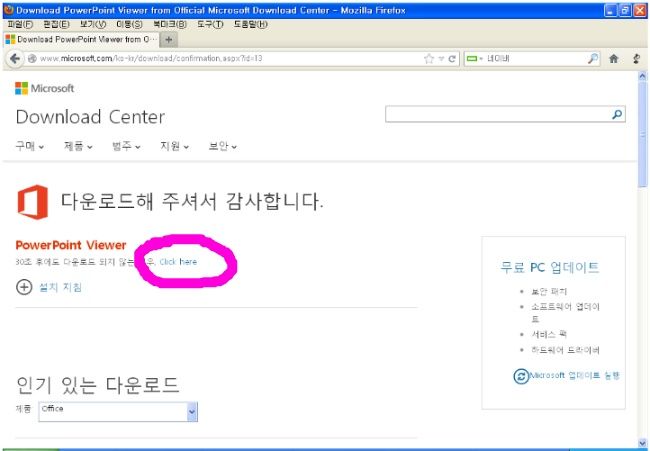Click the Naver search magnifier icon

(593, 58)
